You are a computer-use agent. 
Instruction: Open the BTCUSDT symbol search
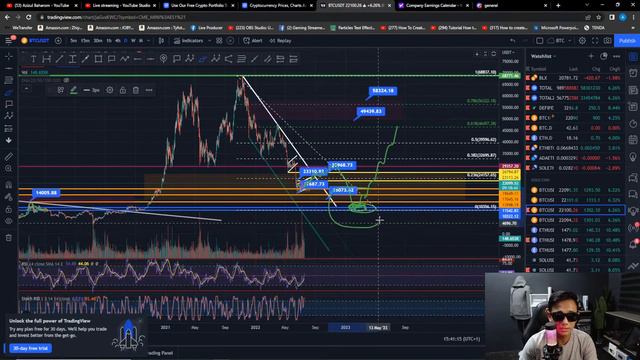tap(36, 40)
